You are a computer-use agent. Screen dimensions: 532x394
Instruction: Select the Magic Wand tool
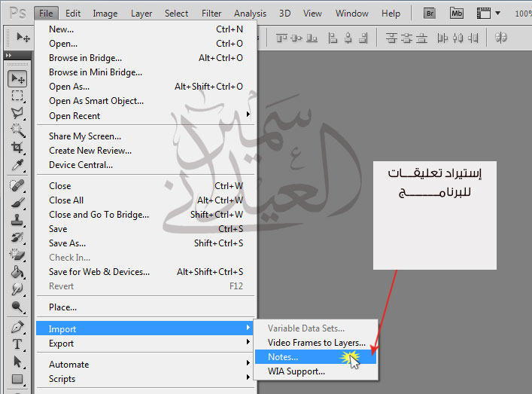pyautogui.click(x=17, y=130)
